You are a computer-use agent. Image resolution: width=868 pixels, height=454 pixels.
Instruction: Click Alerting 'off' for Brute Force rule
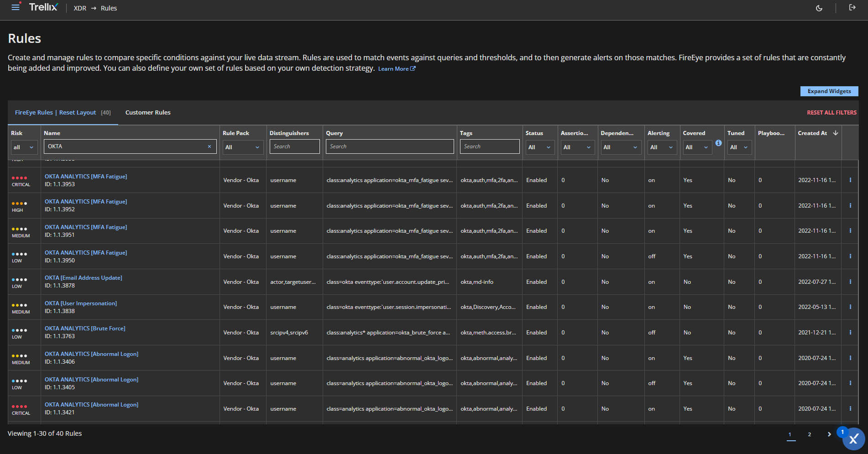click(x=652, y=333)
